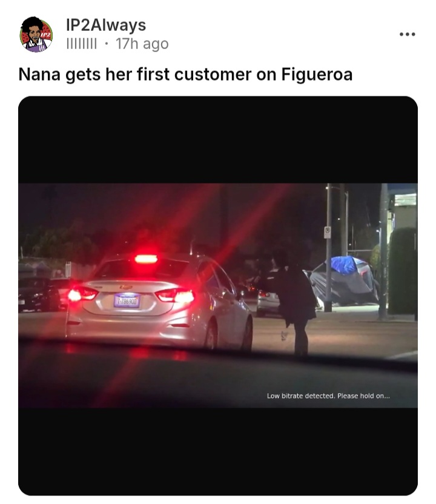Image resolution: width=436 pixels, height=504 pixels.
Task: Open post titled Nana gets her first customer
Action: point(185,75)
